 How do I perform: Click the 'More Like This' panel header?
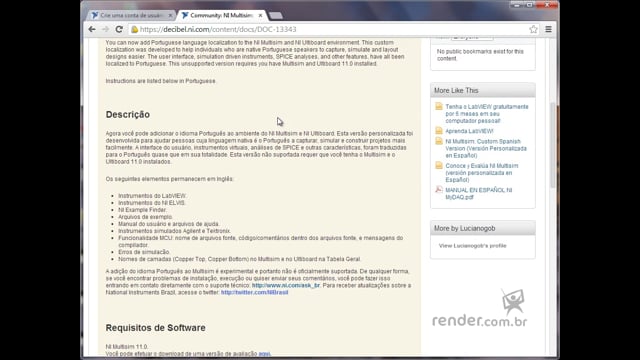coord(483,90)
